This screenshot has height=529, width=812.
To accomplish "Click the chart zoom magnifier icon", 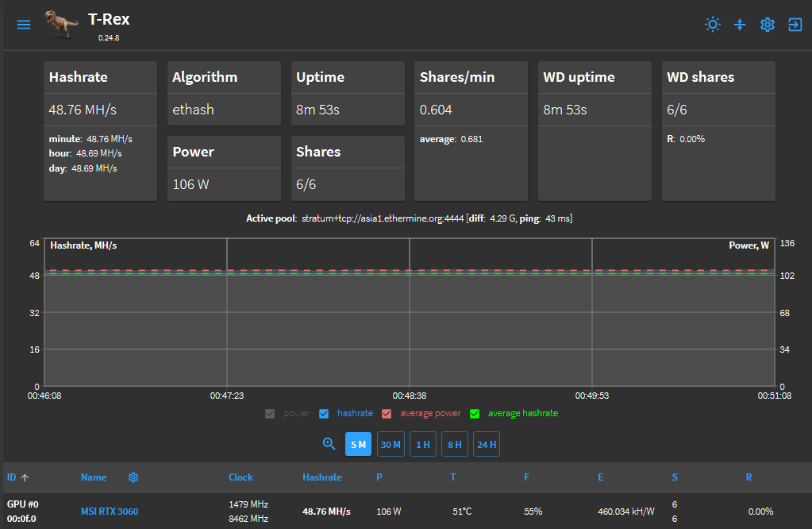I will (329, 443).
